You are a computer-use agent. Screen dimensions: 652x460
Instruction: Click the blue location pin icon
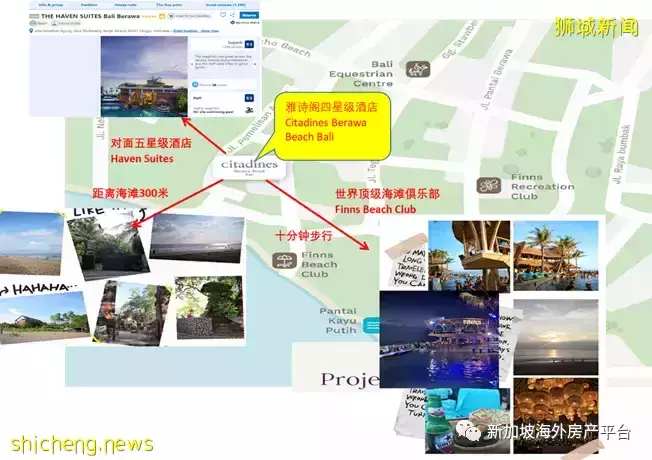click(x=31, y=31)
